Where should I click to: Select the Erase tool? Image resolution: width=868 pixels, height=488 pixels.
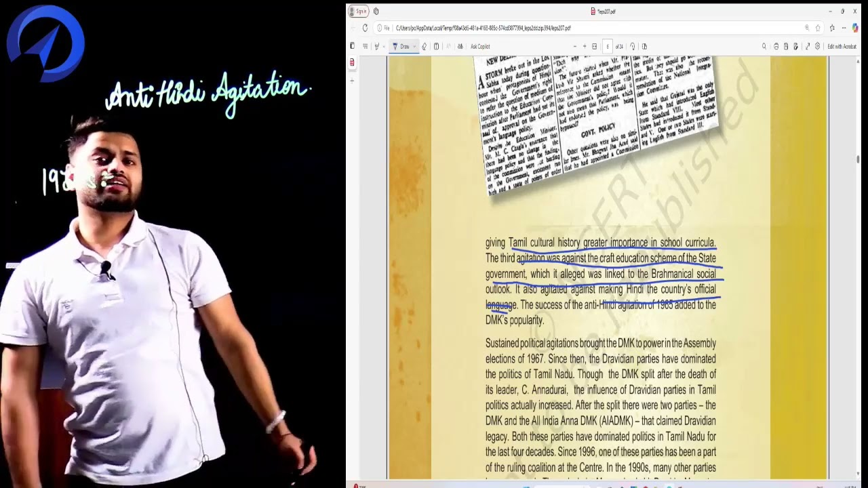point(425,46)
